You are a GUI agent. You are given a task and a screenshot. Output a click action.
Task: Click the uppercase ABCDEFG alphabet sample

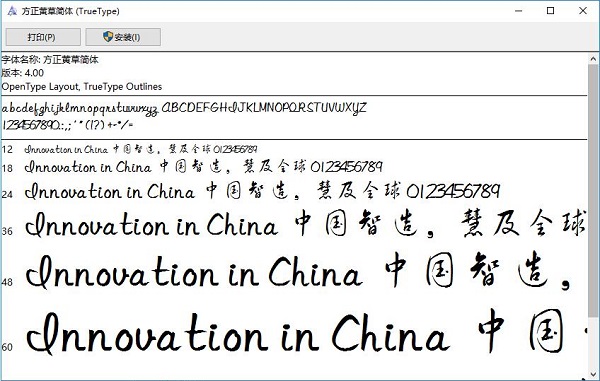pyautogui.click(x=264, y=107)
